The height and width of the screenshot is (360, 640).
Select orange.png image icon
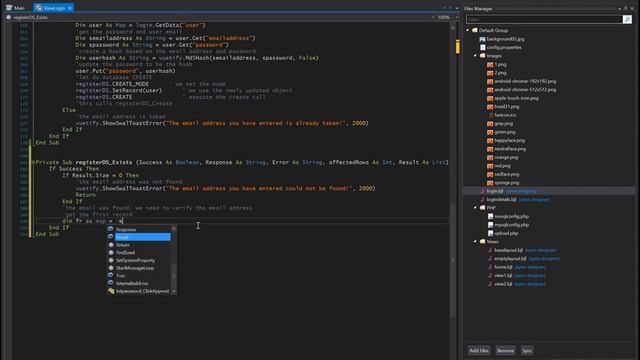pyautogui.click(x=490, y=158)
